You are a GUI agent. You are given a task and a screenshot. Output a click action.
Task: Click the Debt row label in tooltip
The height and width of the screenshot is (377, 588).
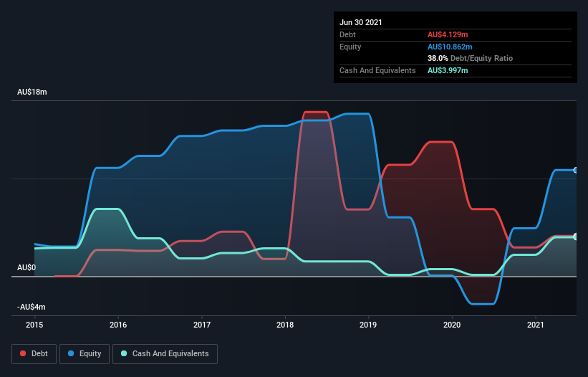tap(347, 34)
